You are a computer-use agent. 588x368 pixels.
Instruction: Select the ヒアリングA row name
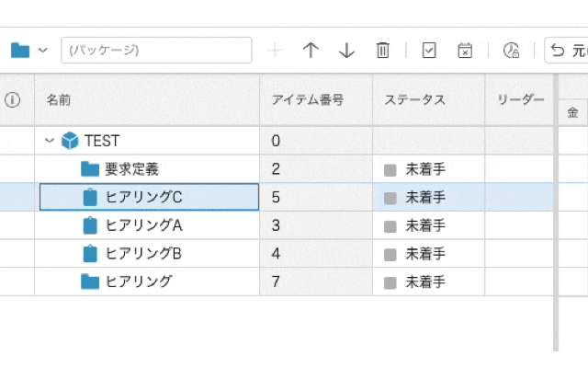click(143, 225)
